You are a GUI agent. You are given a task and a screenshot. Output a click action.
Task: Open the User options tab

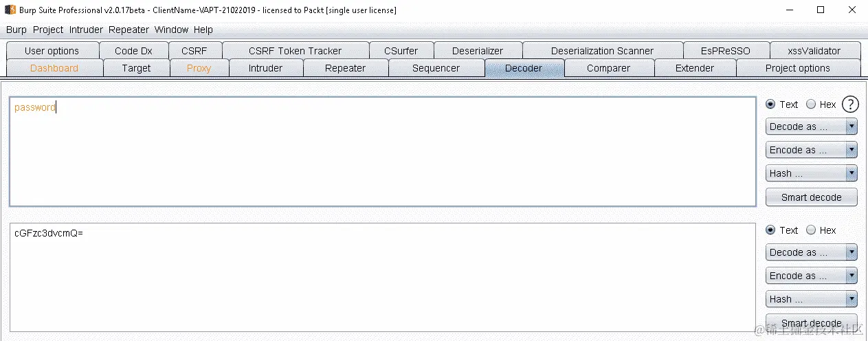click(52, 51)
